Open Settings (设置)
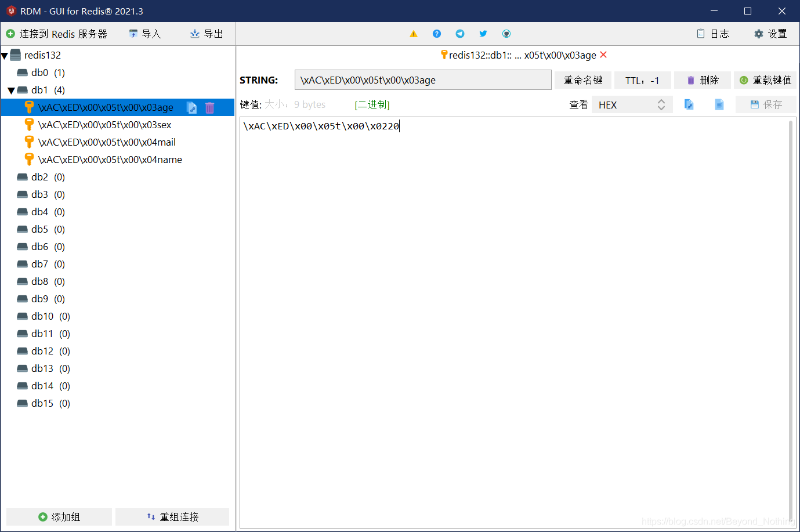 coord(770,34)
